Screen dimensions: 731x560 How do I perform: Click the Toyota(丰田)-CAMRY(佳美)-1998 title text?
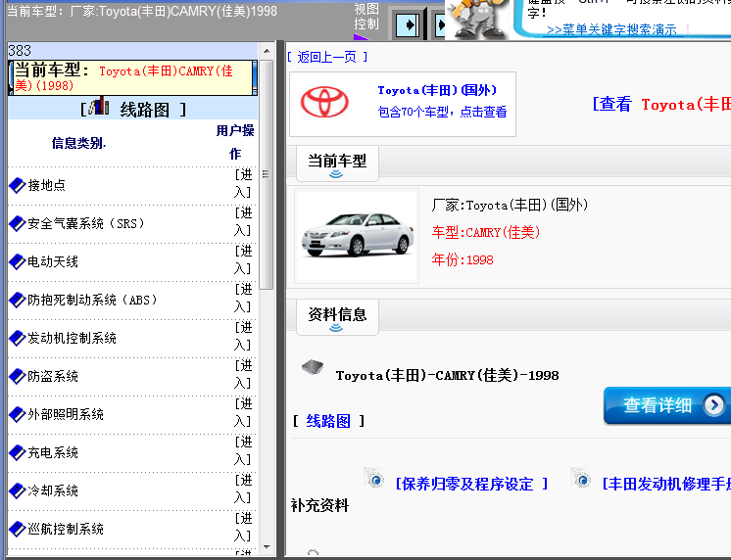447,375
